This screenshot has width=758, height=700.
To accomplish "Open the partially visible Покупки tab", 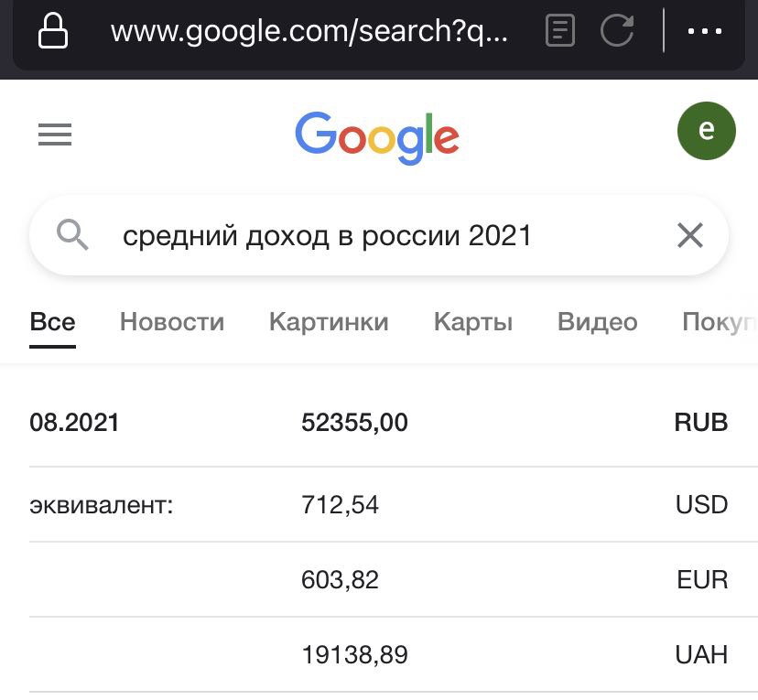I will (720, 322).
